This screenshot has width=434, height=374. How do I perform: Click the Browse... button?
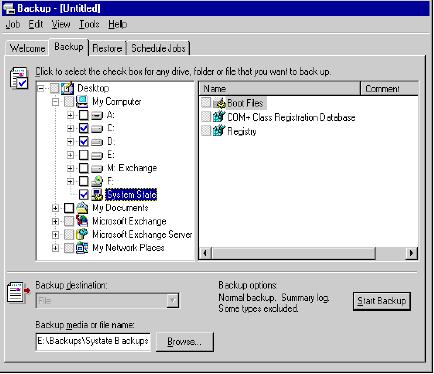click(x=184, y=342)
